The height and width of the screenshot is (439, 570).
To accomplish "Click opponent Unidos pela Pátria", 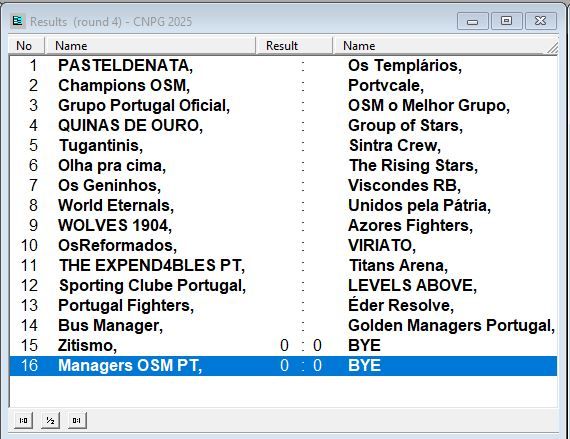I will [x=420, y=205].
